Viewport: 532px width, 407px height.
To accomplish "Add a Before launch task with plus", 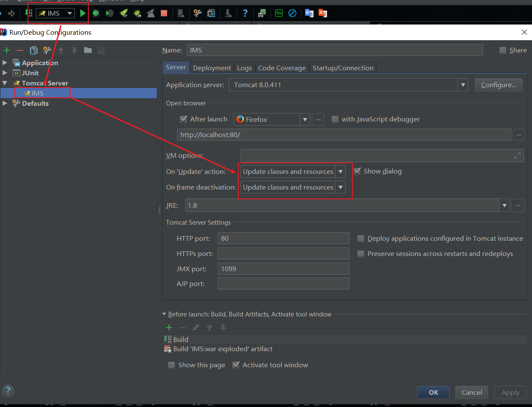I will click(x=169, y=327).
